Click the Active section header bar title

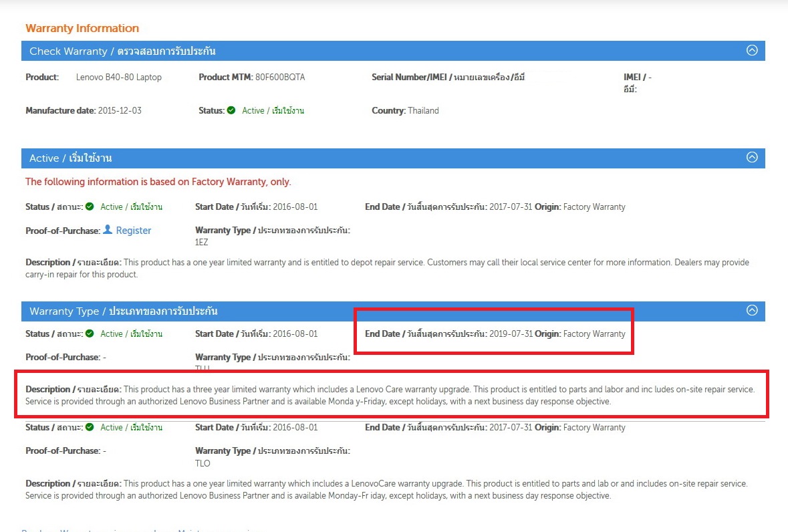coord(70,158)
